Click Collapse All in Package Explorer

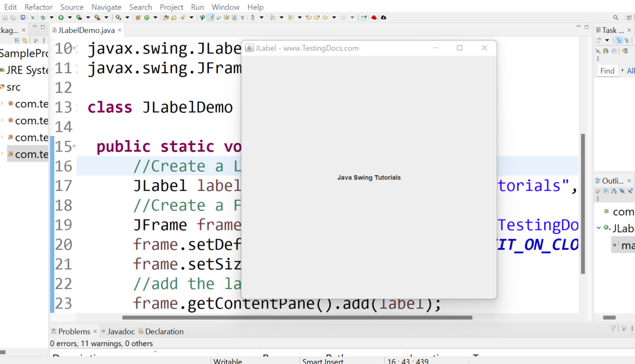pos(17,41)
